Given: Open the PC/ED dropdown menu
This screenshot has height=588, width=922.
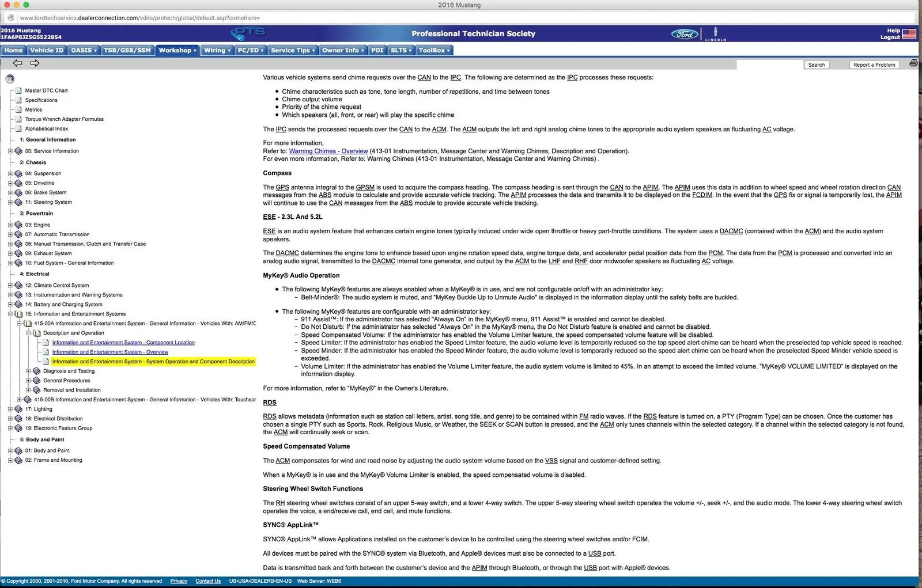Looking at the screenshot, I should [x=251, y=50].
